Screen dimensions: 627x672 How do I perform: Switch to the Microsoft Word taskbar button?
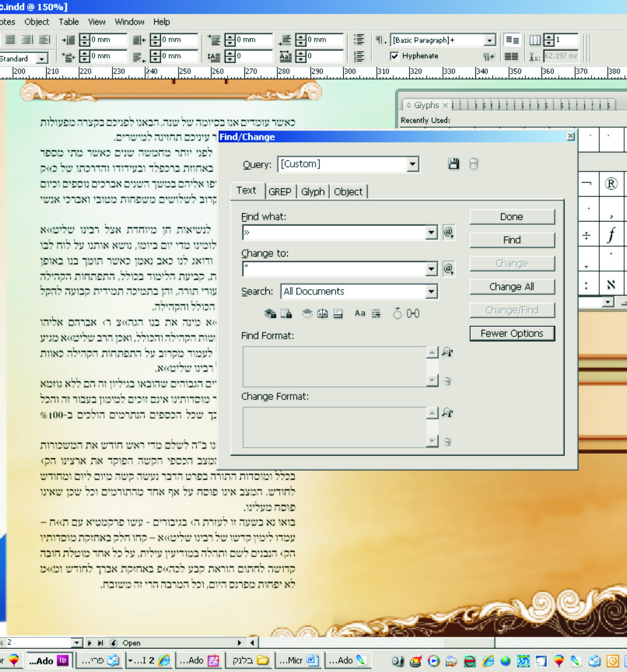[x=299, y=660]
